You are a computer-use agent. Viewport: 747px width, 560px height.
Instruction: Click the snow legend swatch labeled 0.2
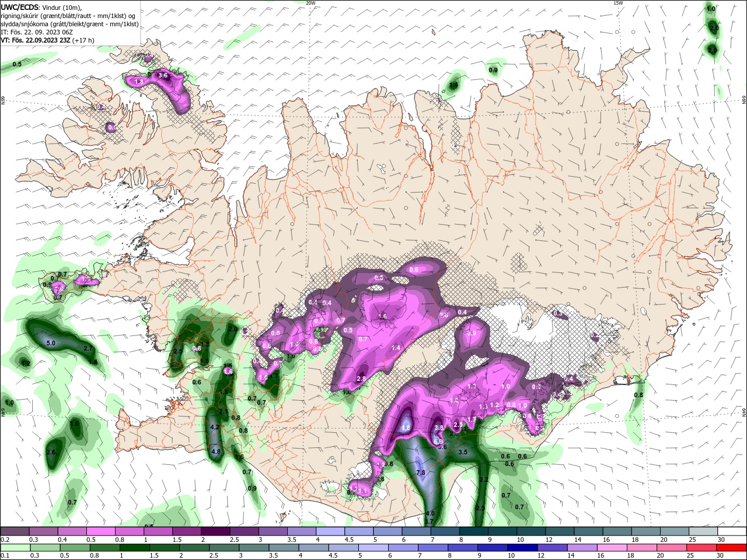point(15,531)
